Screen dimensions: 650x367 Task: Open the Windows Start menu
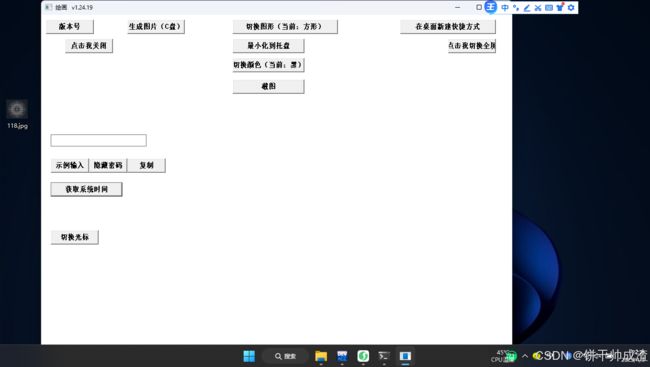coord(249,356)
